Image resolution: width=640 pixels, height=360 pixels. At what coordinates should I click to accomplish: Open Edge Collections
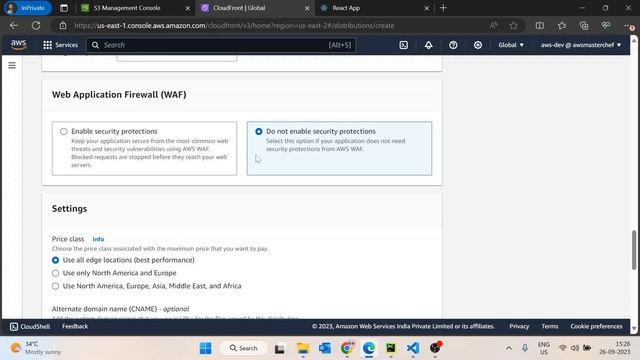click(x=584, y=25)
